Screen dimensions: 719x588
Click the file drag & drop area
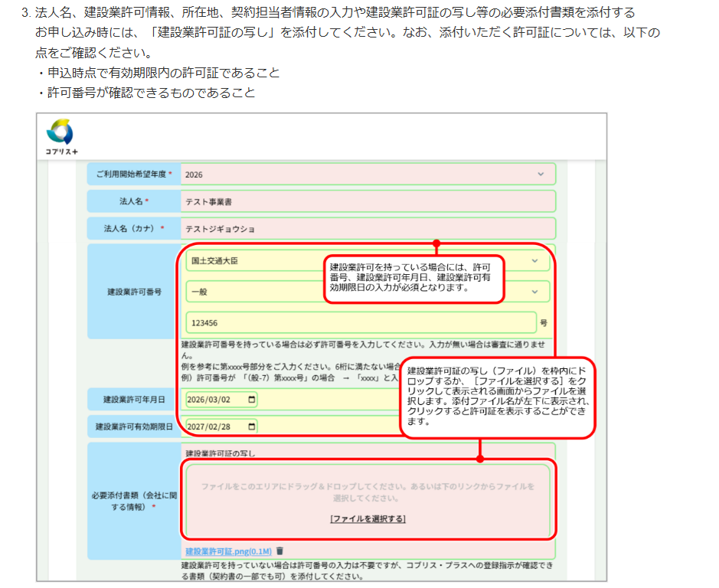click(368, 490)
